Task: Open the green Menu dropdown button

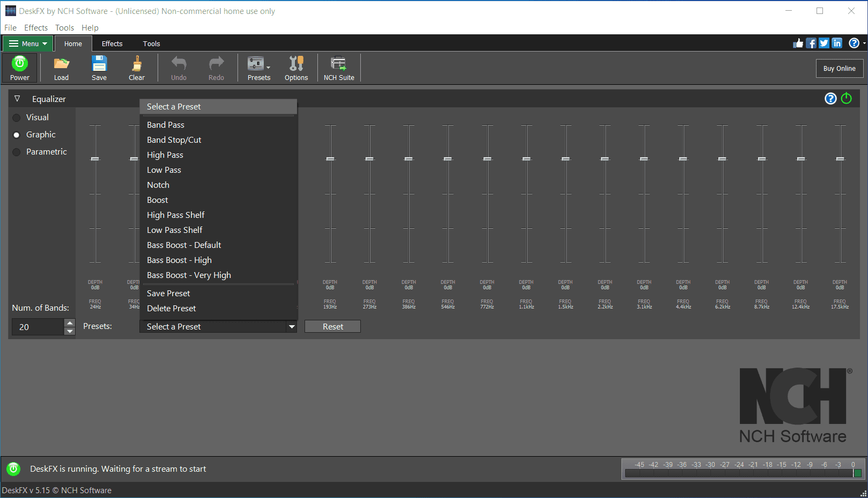Action: (28, 43)
